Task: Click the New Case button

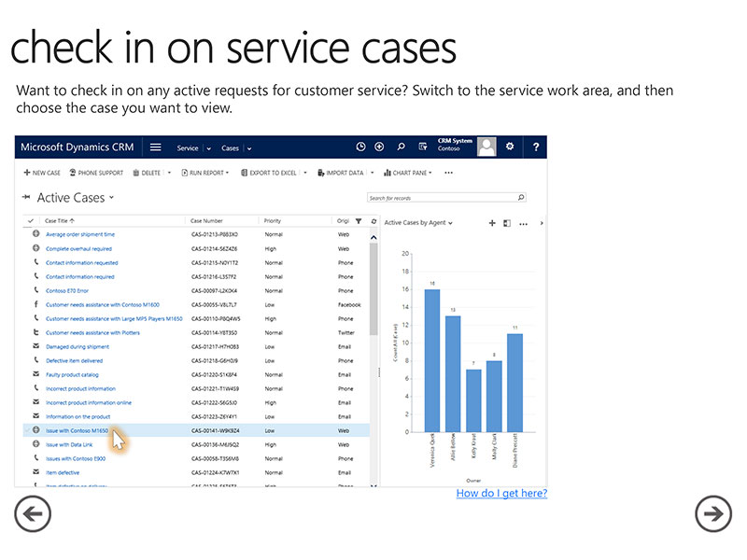Action: [x=42, y=173]
